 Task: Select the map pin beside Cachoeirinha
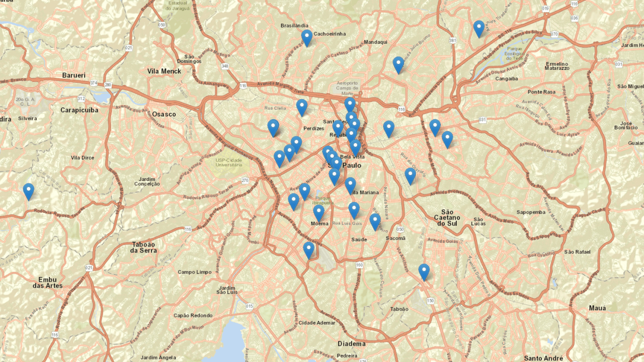[x=307, y=38]
